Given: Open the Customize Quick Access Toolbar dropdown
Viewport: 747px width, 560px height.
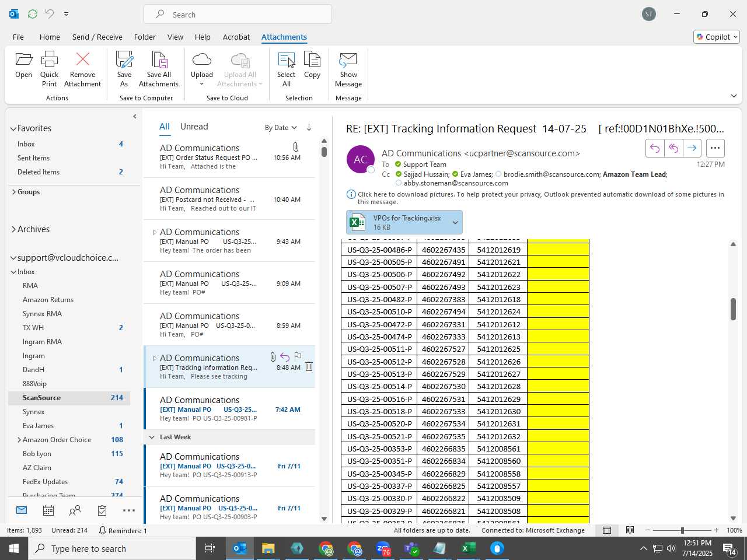Looking at the screenshot, I should tap(66, 13).
